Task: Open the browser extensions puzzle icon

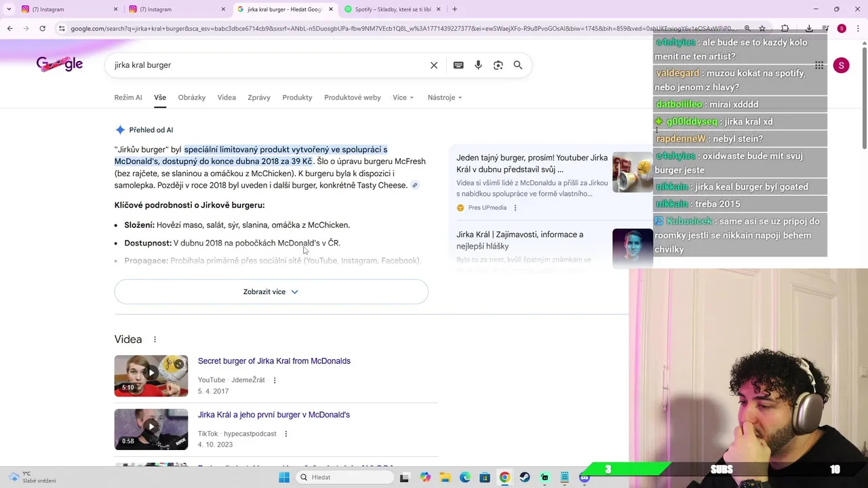Action: click(x=785, y=28)
